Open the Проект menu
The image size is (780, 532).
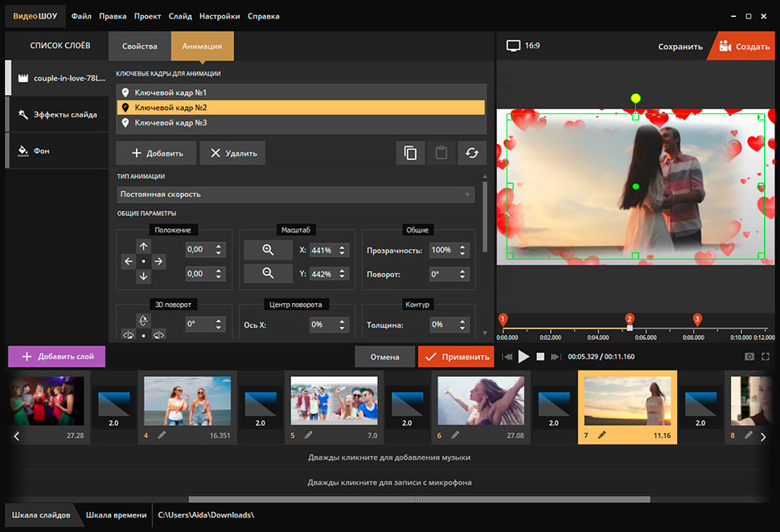[x=147, y=16]
